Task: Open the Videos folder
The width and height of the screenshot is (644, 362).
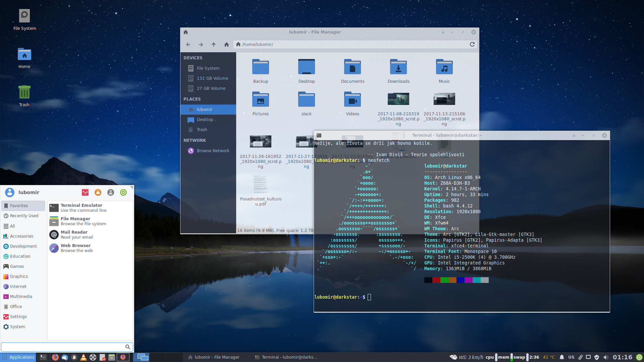Action: coord(353,104)
